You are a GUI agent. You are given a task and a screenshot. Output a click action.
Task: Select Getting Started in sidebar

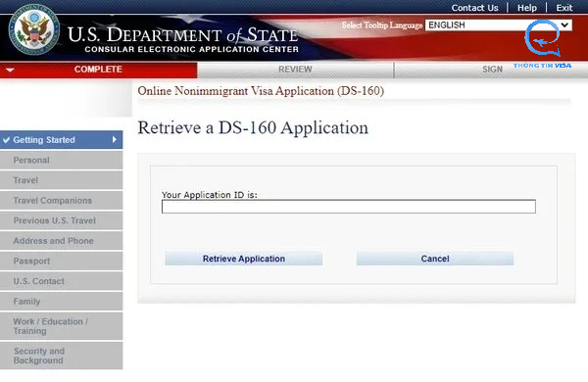point(61,140)
